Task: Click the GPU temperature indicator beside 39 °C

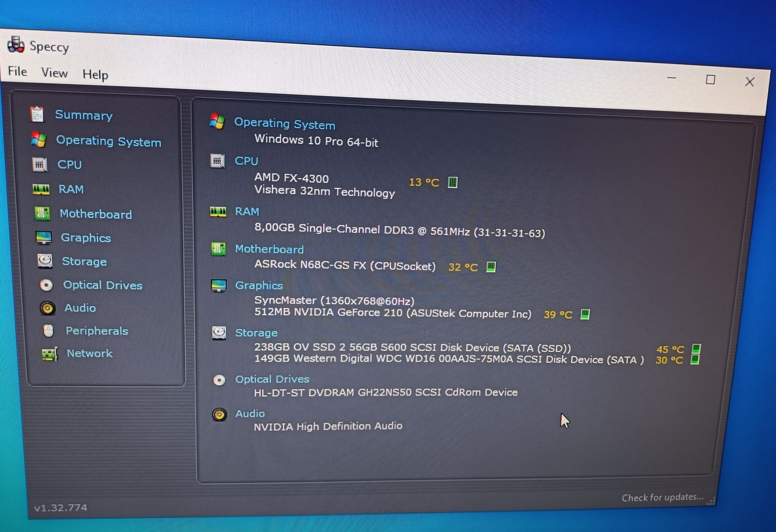Action: tap(585, 314)
